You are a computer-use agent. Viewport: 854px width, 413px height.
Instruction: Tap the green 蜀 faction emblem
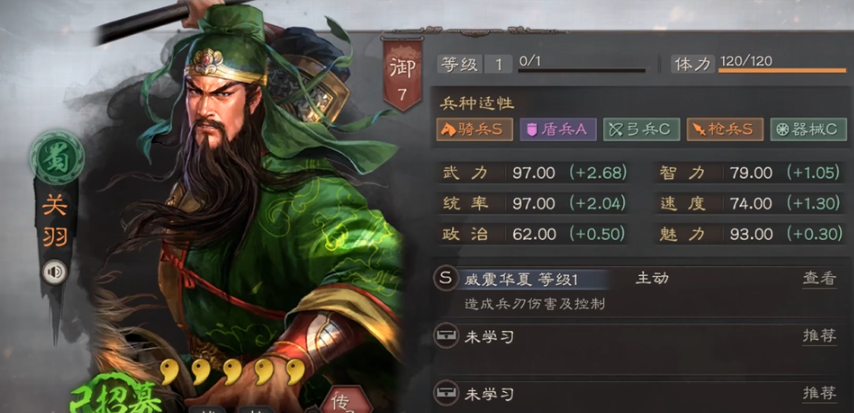[x=57, y=157]
